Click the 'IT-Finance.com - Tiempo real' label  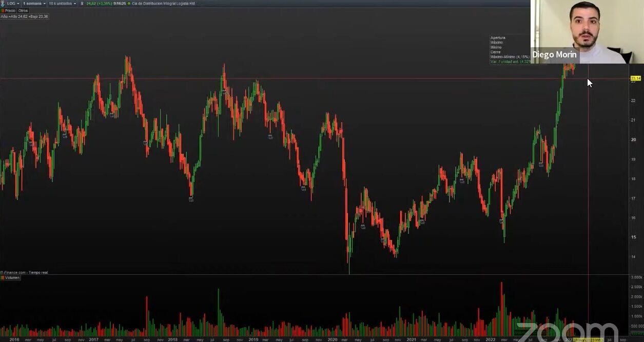coord(24,272)
